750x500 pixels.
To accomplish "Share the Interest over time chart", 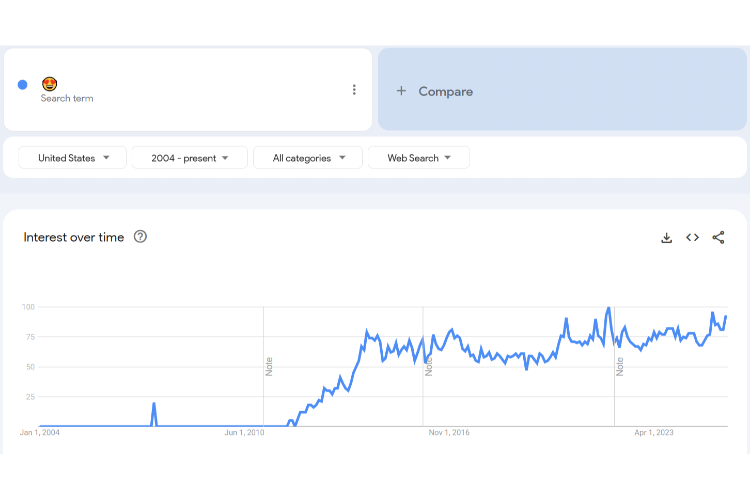I will click(x=718, y=238).
